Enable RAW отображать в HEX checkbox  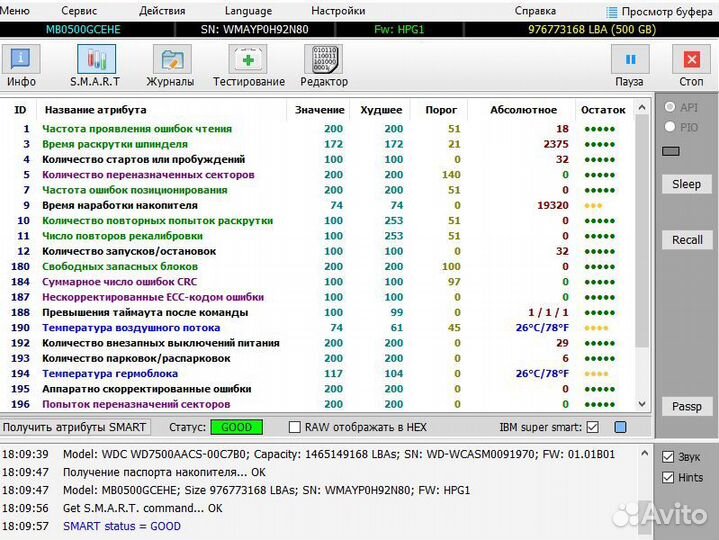[294, 427]
